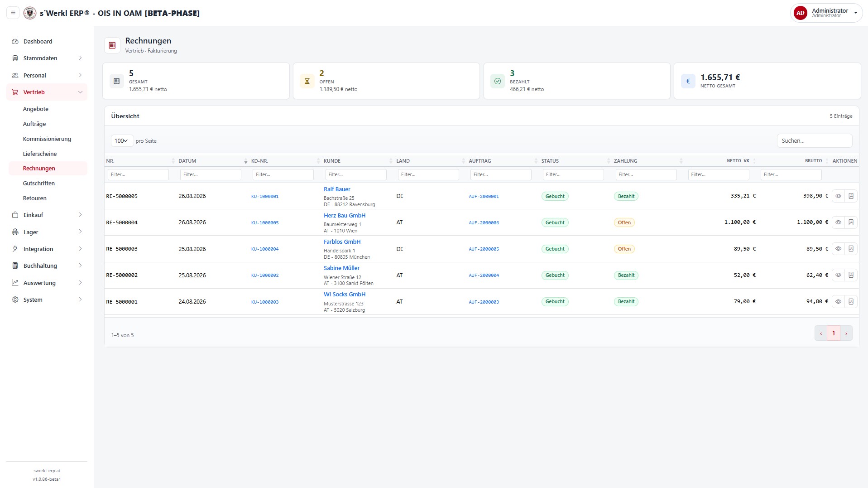868x488 pixels.
Task: Open PDF document icon for RE-5000004
Action: point(851,222)
